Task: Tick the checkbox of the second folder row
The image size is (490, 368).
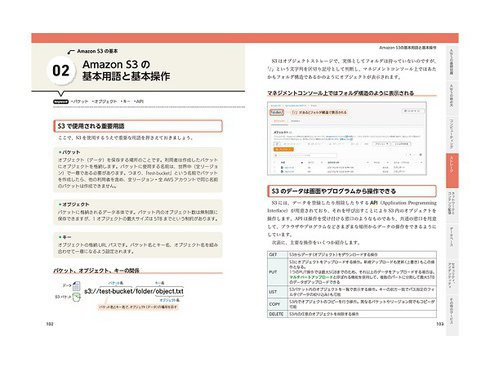Action: pos(275,171)
